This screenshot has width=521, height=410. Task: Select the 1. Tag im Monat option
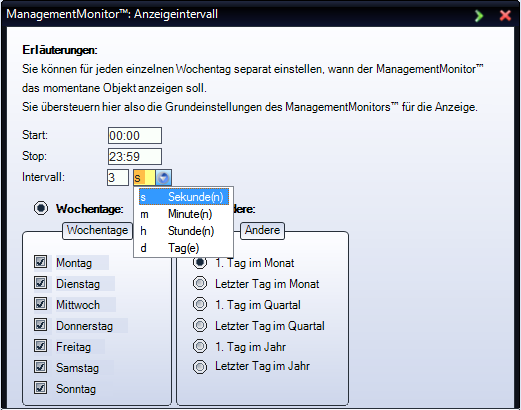200,262
